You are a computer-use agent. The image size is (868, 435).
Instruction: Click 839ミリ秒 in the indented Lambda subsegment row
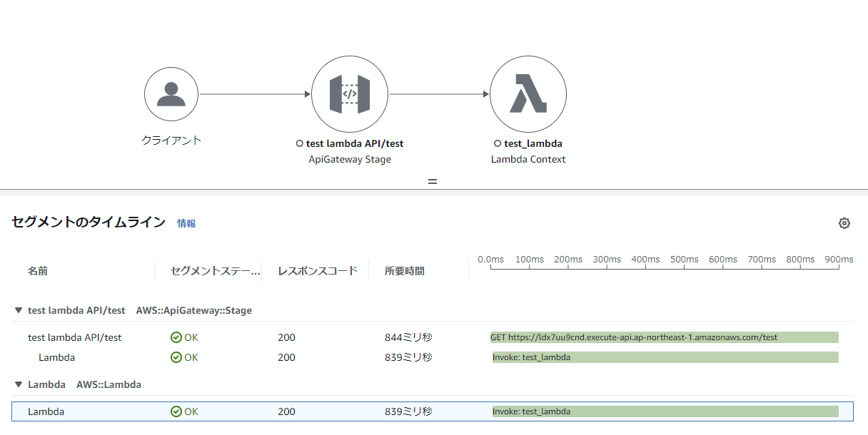point(408,357)
